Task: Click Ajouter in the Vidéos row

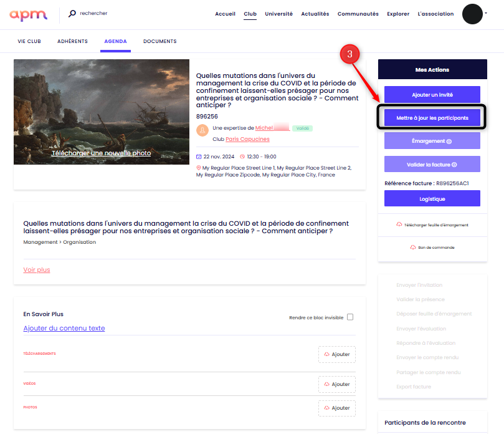Action: tap(337, 384)
